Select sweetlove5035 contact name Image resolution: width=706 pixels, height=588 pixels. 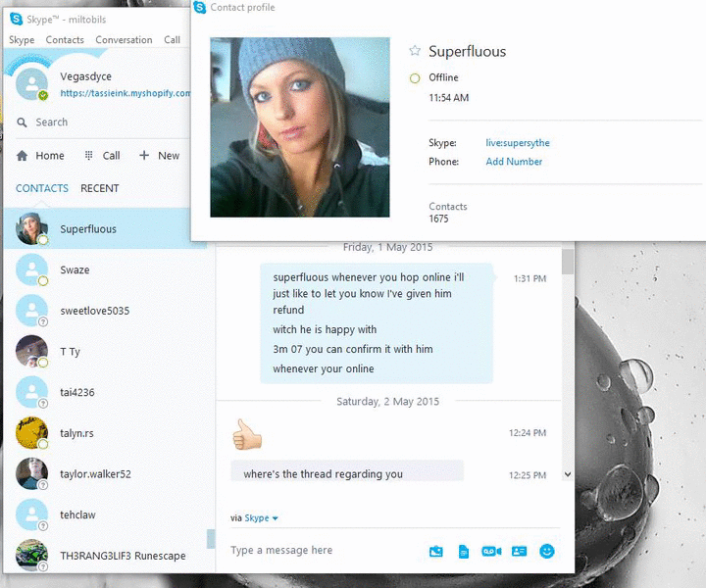click(94, 311)
